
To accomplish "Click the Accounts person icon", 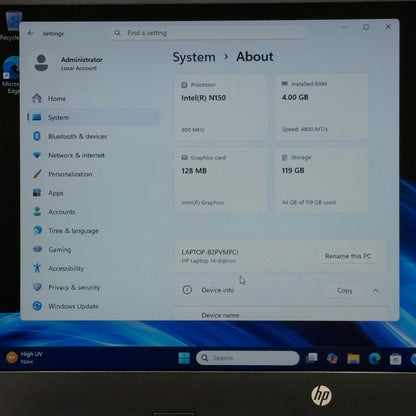I will click(x=37, y=211).
